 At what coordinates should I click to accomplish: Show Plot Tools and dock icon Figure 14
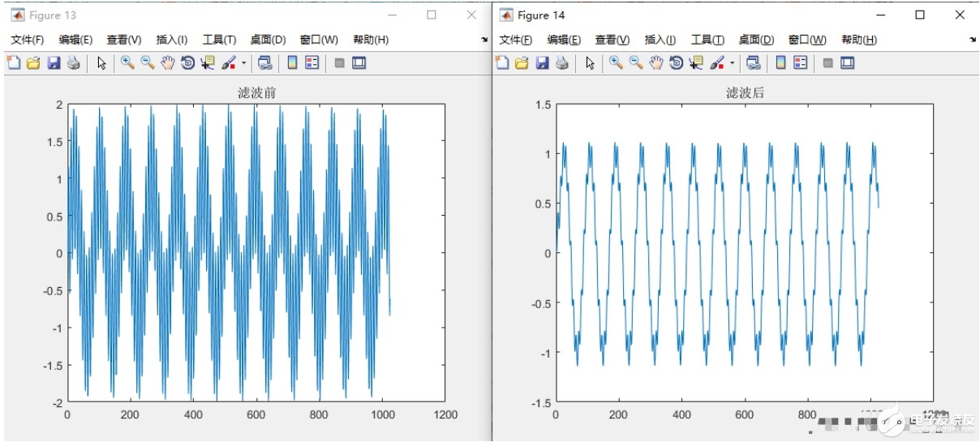coord(848,62)
